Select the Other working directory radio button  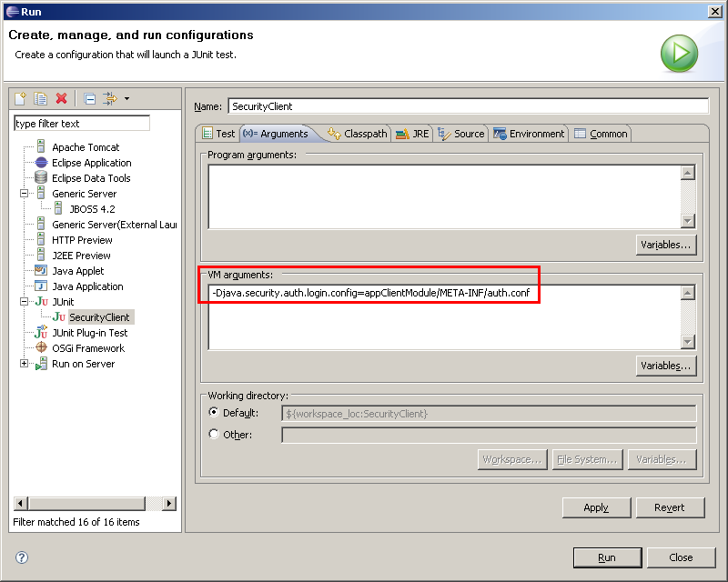click(x=214, y=434)
